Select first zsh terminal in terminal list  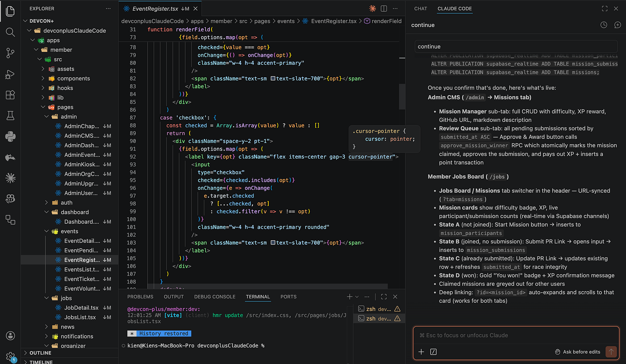pos(379,309)
